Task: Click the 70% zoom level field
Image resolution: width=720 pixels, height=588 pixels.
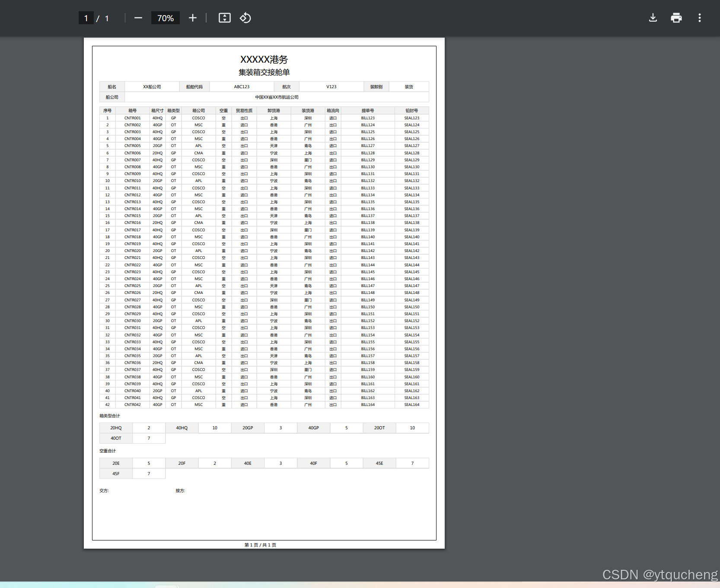Action: [166, 18]
